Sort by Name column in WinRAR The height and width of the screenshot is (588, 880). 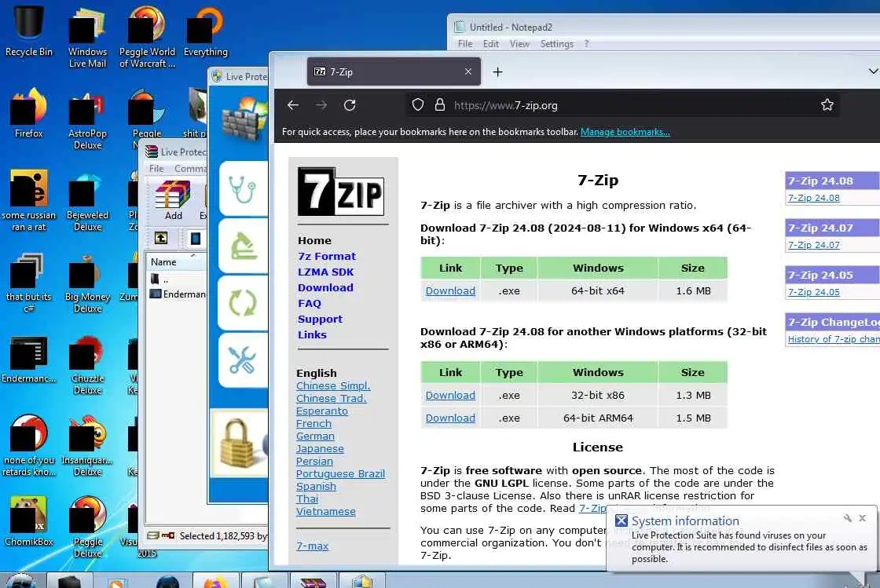[176, 261]
